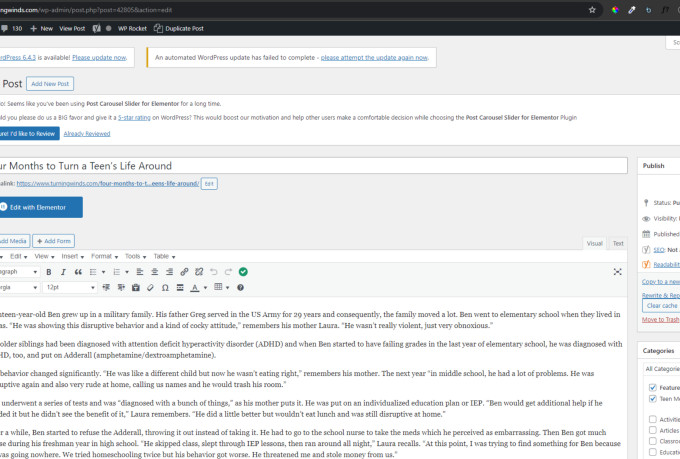Open the Table editor menu

164,256
